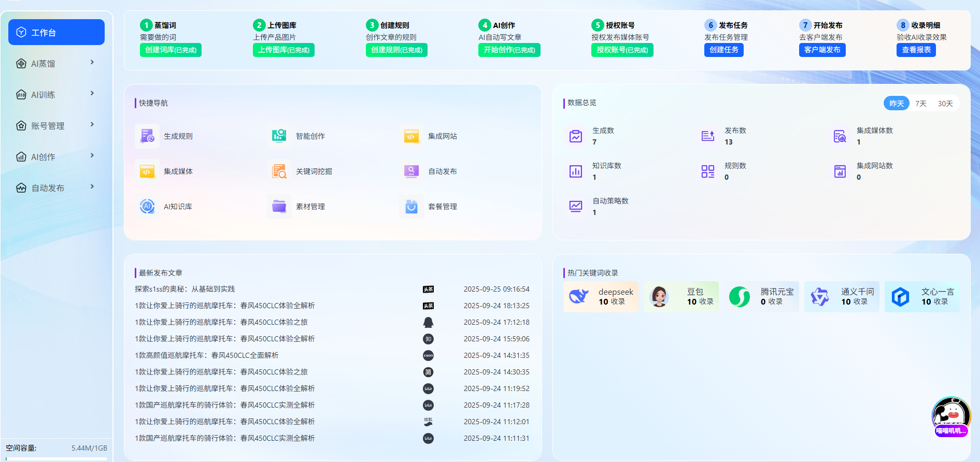This screenshot has width=980, height=462.
Task: Switch data overview to 30天
Action: (945, 104)
